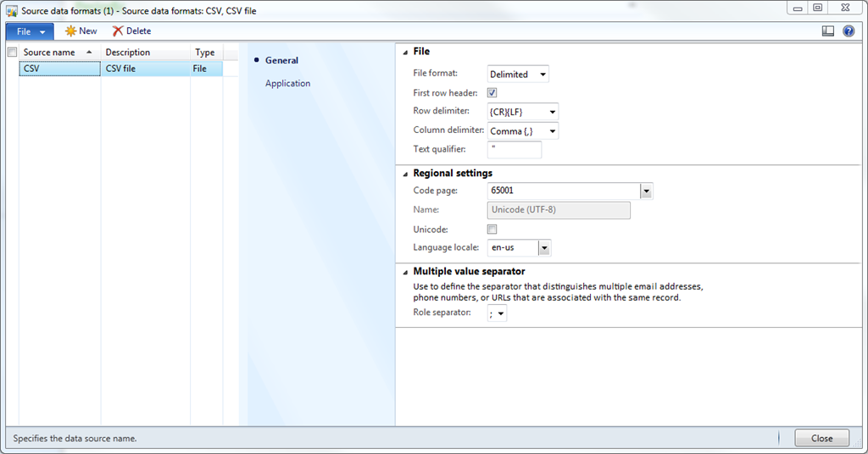Open the File menu button

pyautogui.click(x=30, y=31)
